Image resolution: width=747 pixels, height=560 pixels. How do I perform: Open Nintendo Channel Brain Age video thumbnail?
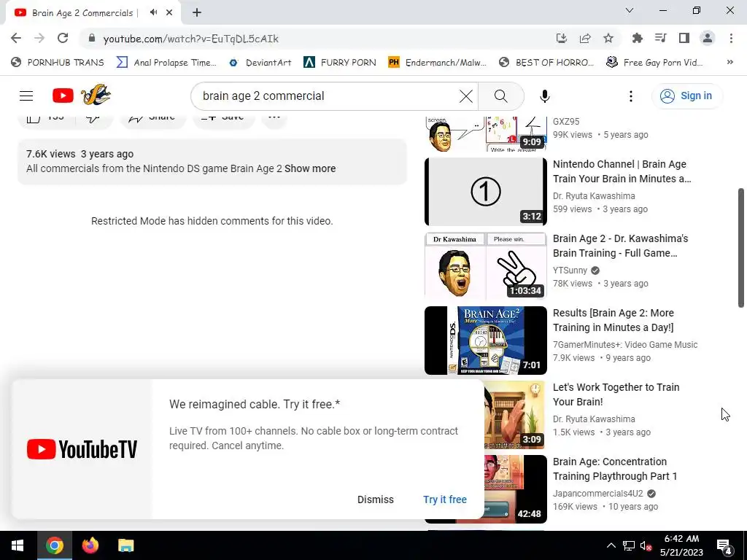pyautogui.click(x=485, y=192)
